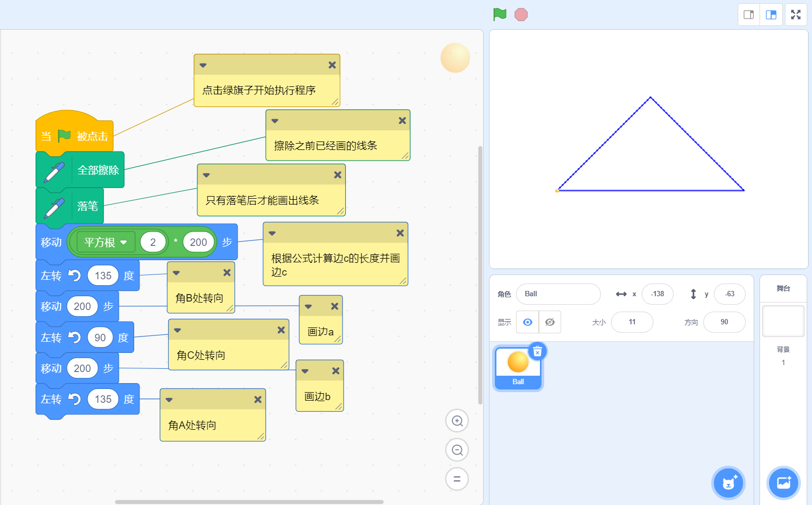Collapse the 只有落笔后才能画出线条 comment
Screen dimensions: 812x505
click(x=206, y=175)
